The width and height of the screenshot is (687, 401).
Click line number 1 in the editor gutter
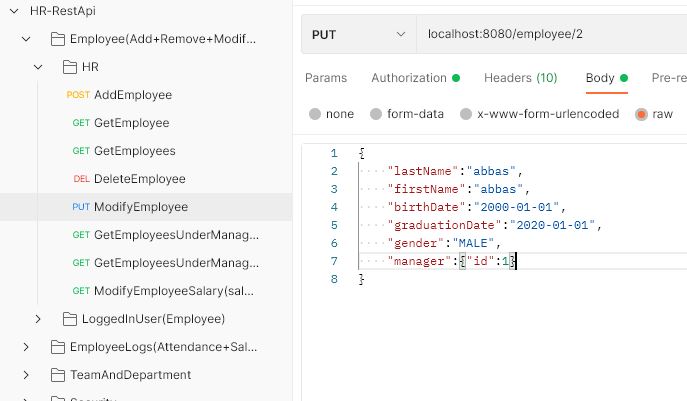coord(334,153)
